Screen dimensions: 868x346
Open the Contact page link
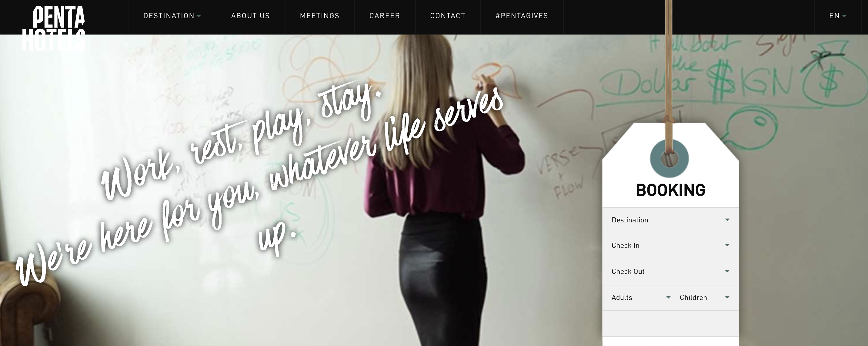(447, 16)
